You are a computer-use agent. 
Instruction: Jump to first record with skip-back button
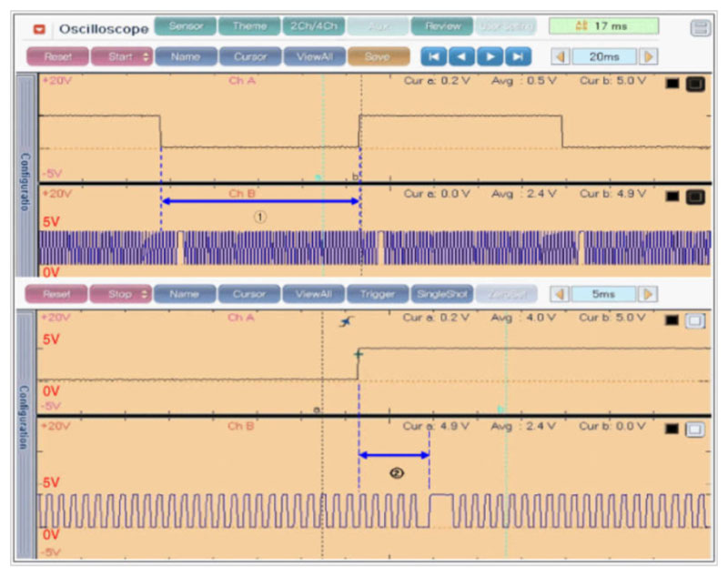click(x=433, y=56)
